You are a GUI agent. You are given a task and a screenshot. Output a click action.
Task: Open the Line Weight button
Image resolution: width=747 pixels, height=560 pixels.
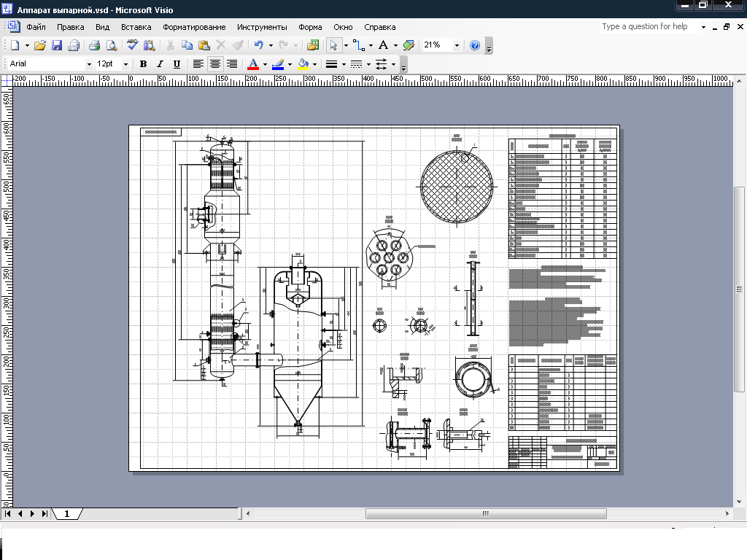click(x=332, y=64)
